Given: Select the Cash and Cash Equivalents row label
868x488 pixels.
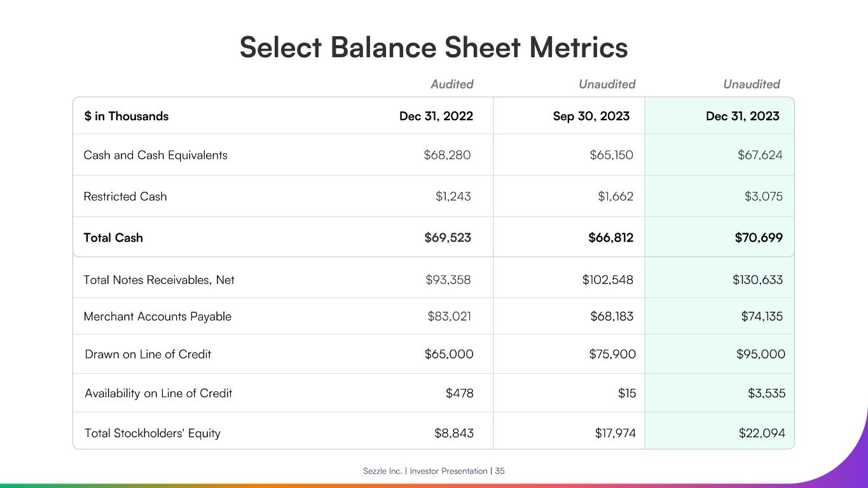Looking at the screenshot, I should click(x=155, y=155).
